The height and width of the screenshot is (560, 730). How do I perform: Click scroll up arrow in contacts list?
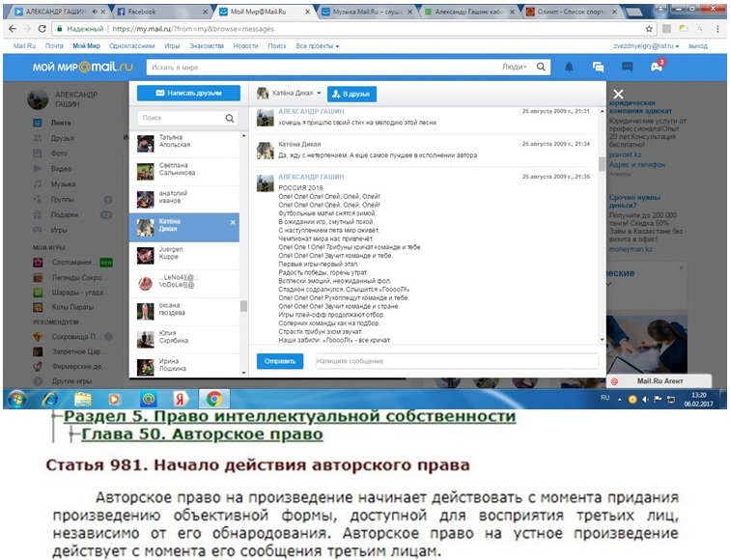(x=243, y=135)
